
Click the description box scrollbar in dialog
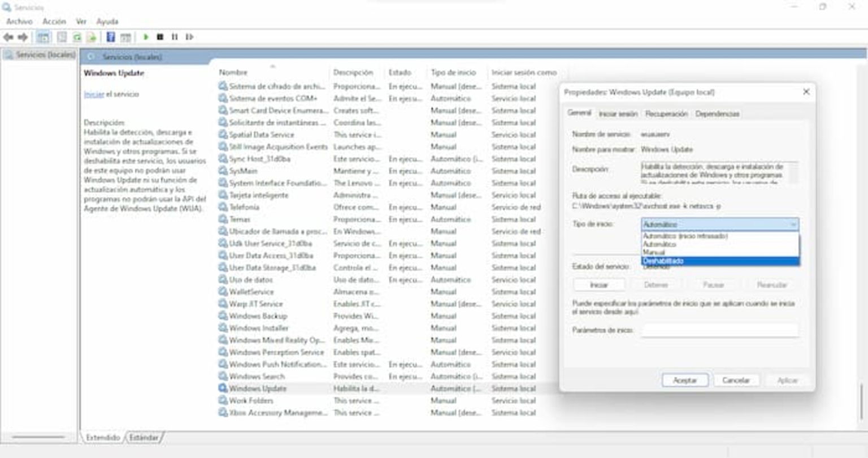(x=794, y=172)
